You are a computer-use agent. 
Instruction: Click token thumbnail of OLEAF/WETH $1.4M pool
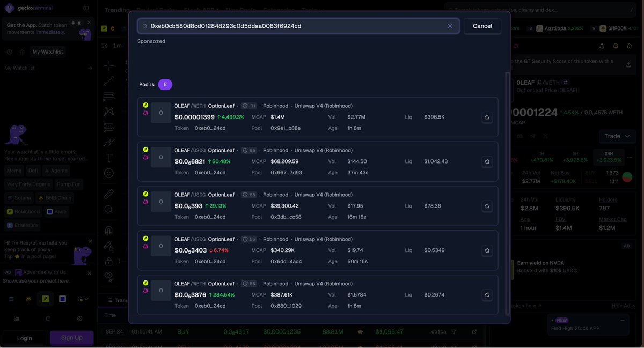tap(161, 113)
